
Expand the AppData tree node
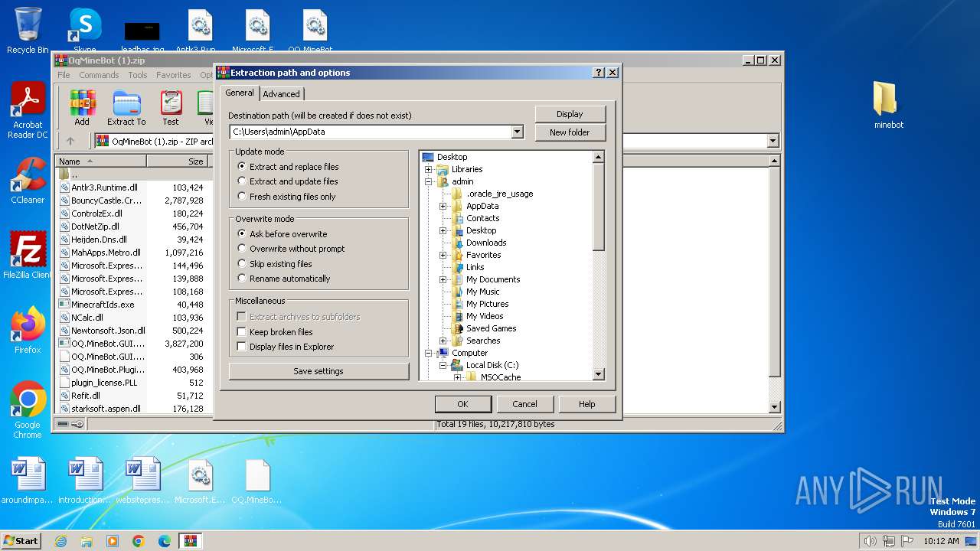coord(443,206)
